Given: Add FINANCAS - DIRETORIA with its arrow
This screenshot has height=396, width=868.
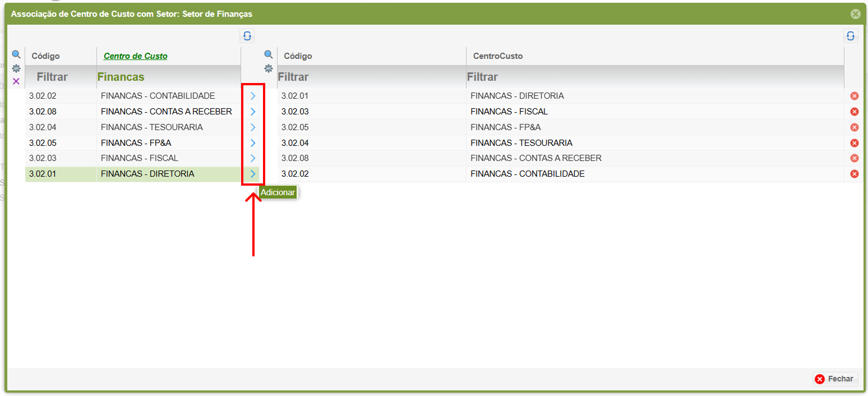Looking at the screenshot, I should point(253,174).
